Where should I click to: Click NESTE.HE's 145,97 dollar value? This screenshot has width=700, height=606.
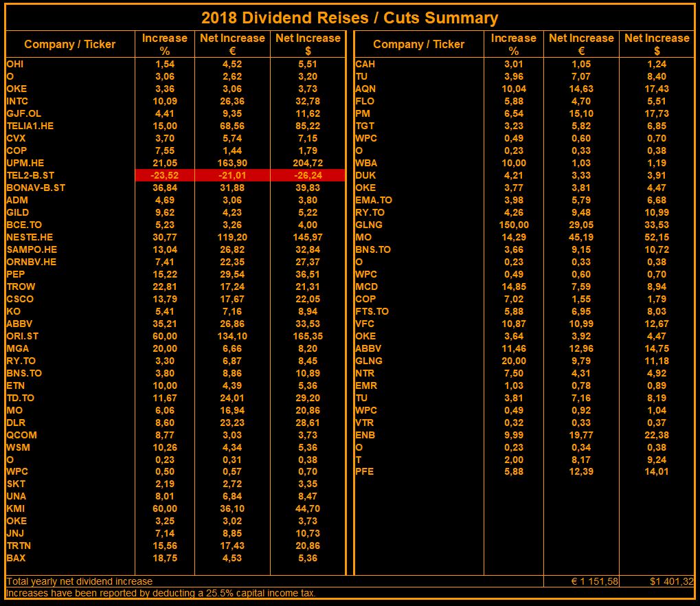coord(308,237)
